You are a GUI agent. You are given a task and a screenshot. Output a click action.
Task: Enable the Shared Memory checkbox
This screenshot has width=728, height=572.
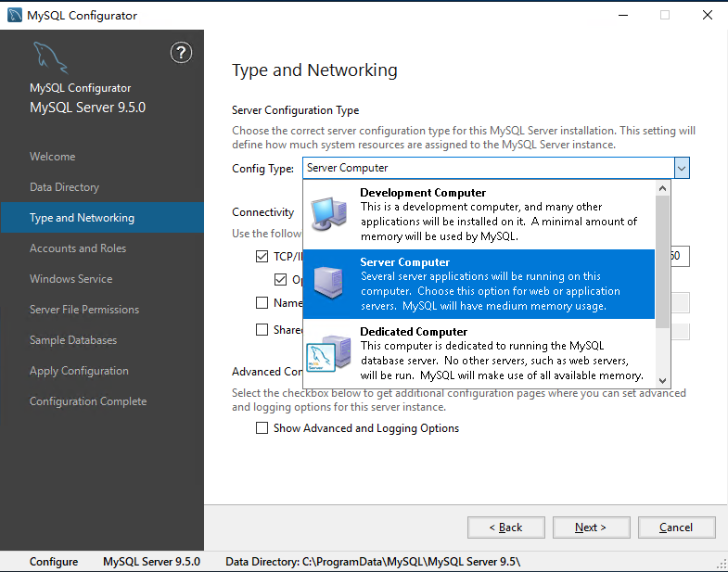click(262, 330)
